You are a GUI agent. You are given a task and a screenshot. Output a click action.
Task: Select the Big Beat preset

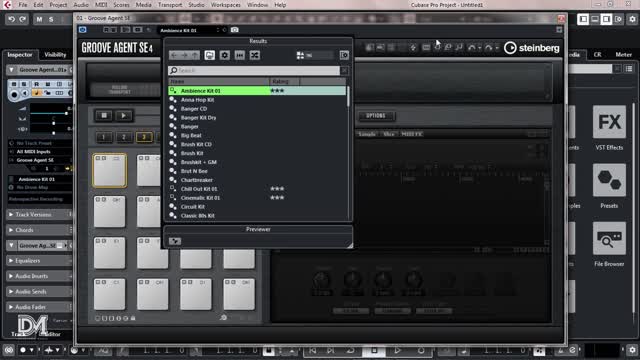click(x=257, y=135)
